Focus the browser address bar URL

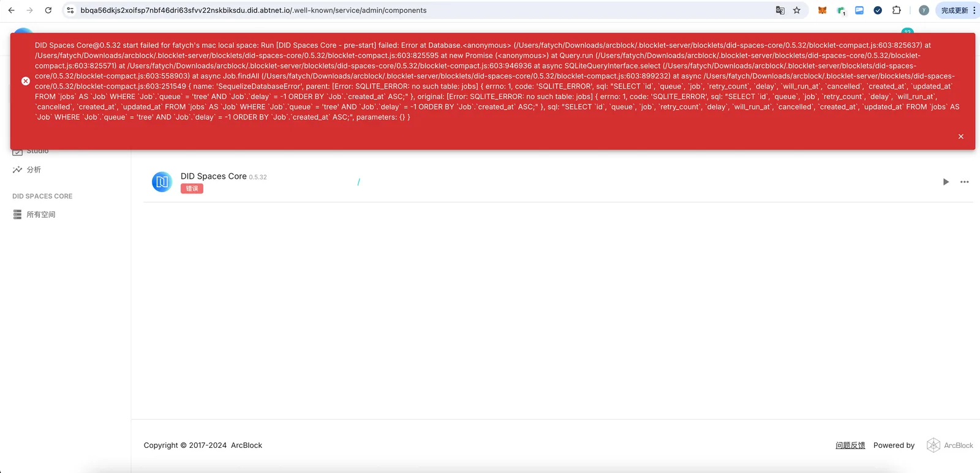[x=254, y=10]
